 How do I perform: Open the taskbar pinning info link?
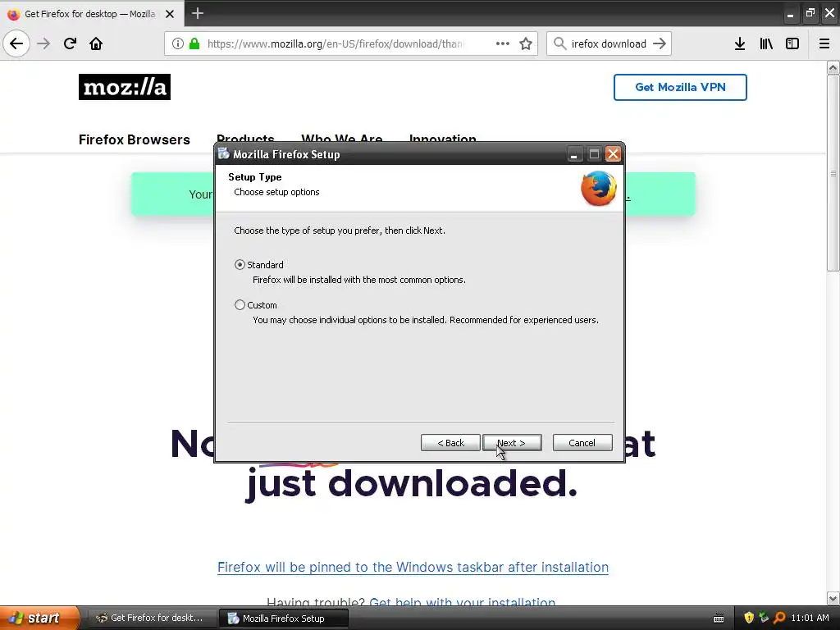(413, 567)
